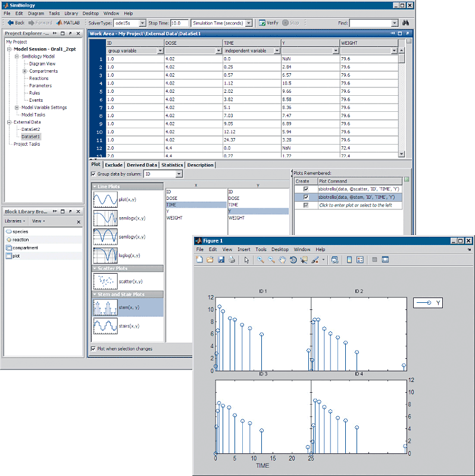This screenshot has width=475, height=476.
Task: Switch to the Description tab
Action: coord(200,165)
